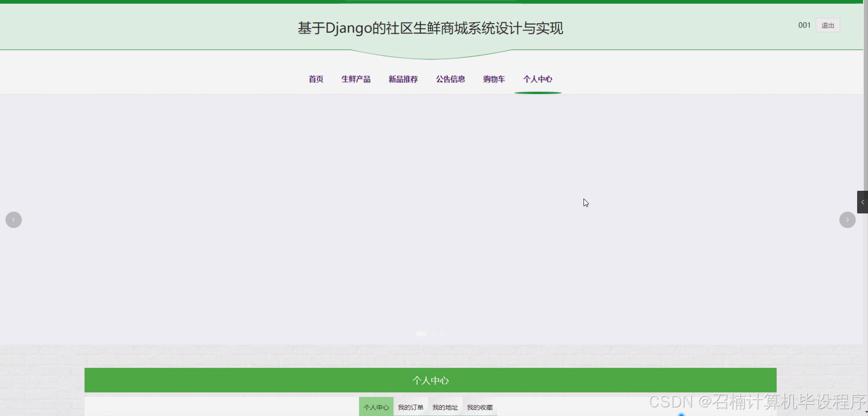Click the carousel previous-slide arrow

click(x=13, y=219)
